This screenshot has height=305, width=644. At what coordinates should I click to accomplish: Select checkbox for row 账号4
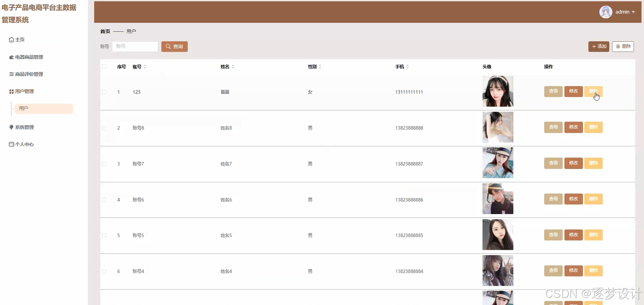104,272
